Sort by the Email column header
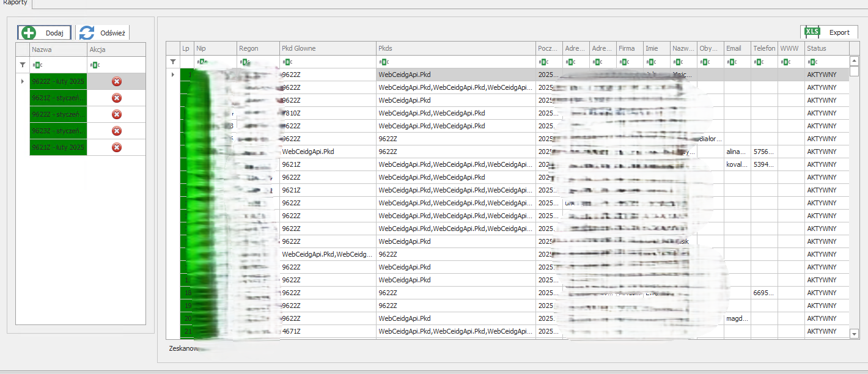Image resolution: width=868 pixels, height=374 pixels. (x=737, y=48)
